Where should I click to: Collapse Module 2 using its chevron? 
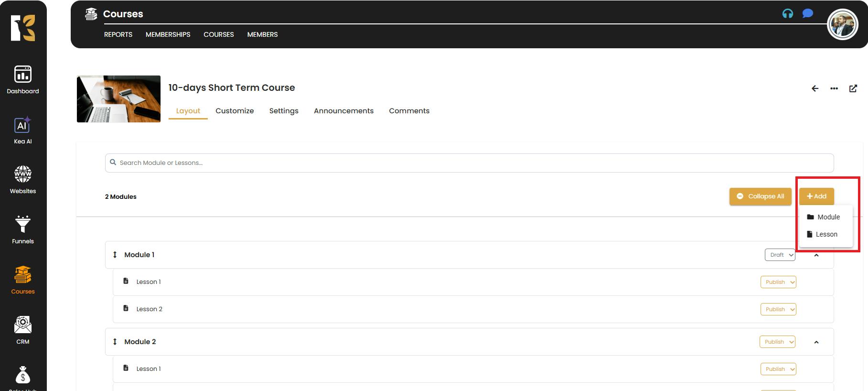(816, 342)
